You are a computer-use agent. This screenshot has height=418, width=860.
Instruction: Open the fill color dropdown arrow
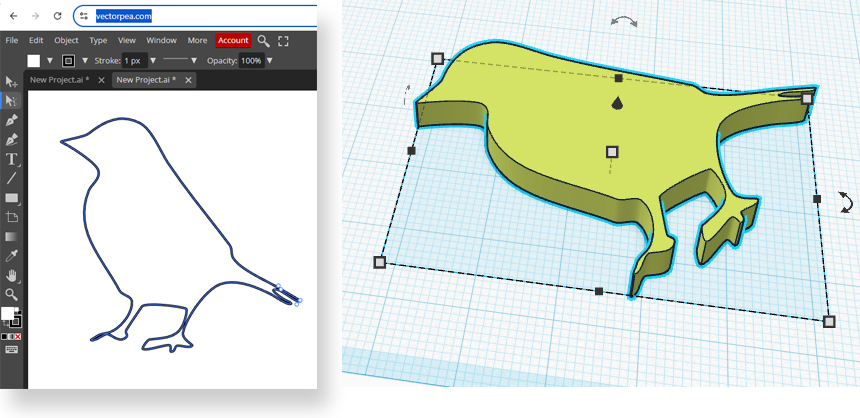click(x=50, y=61)
